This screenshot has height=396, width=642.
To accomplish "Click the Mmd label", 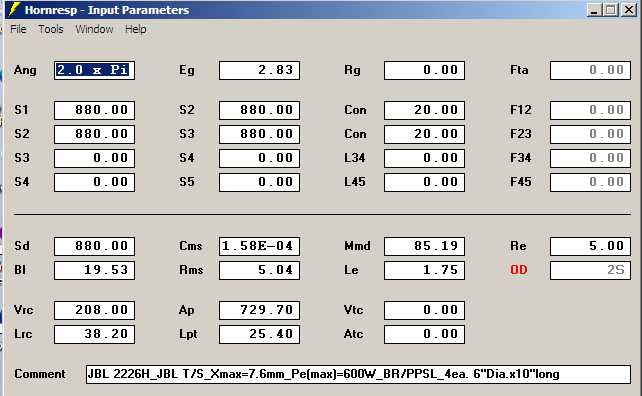I will (x=357, y=246).
